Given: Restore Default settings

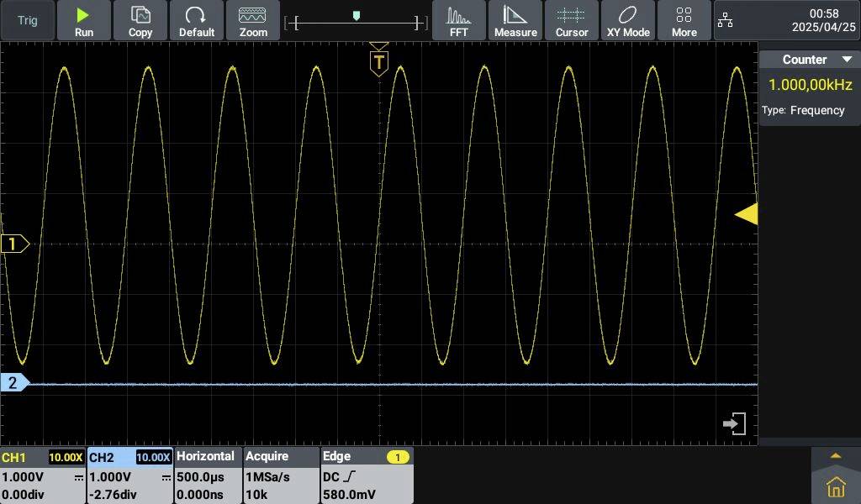Looking at the screenshot, I should pyautogui.click(x=197, y=20).
